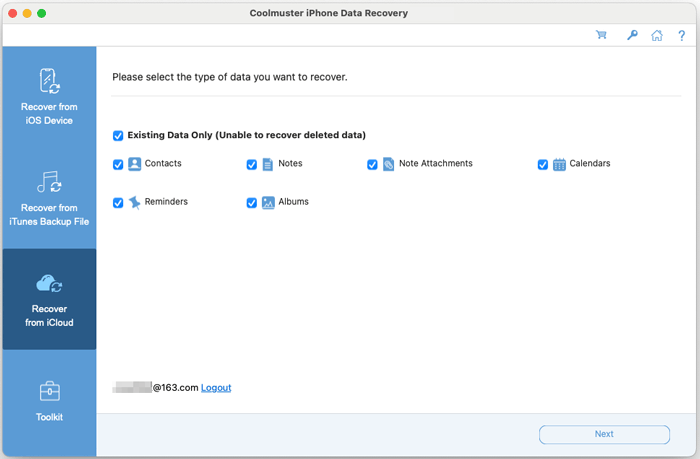Uncheck the Albums checkbox
Image resolution: width=700 pixels, height=459 pixels.
[252, 203]
